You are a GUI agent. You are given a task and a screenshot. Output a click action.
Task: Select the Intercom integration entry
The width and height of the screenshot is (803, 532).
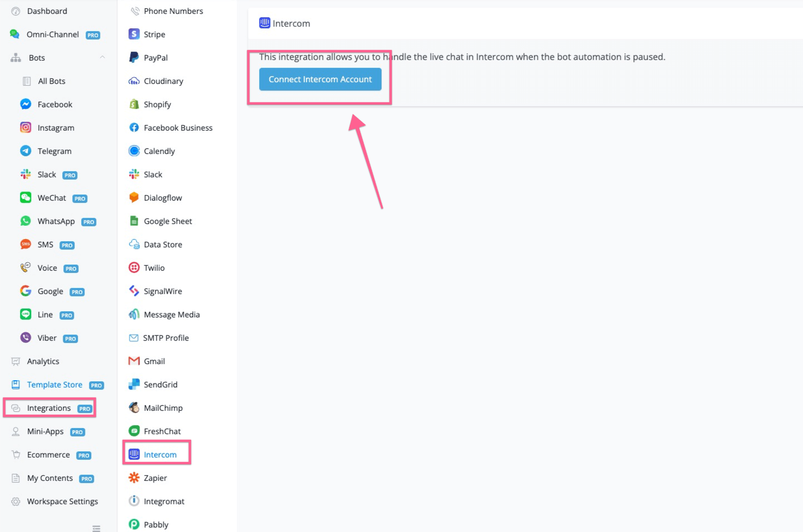tap(160, 455)
